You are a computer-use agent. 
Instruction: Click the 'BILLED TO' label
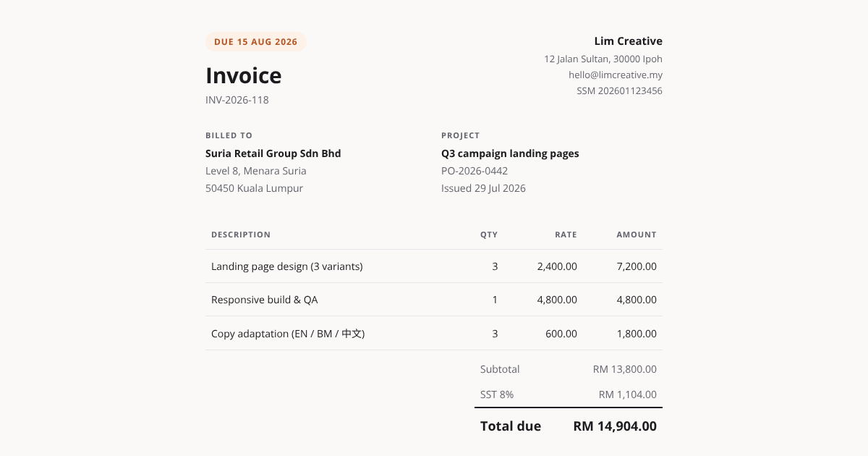click(x=229, y=135)
